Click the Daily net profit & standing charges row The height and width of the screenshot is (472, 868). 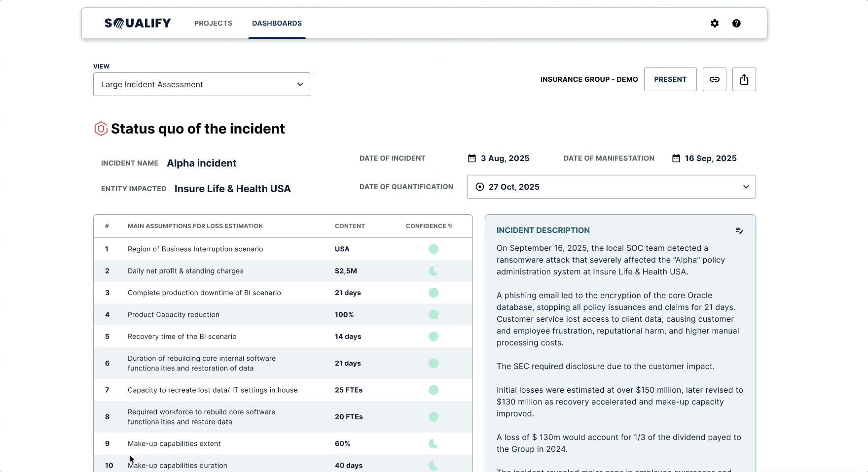283,271
